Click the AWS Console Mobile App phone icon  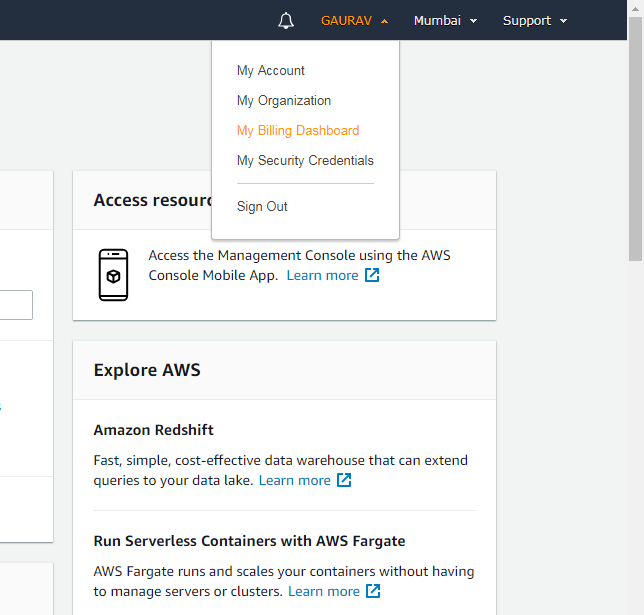click(x=113, y=275)
